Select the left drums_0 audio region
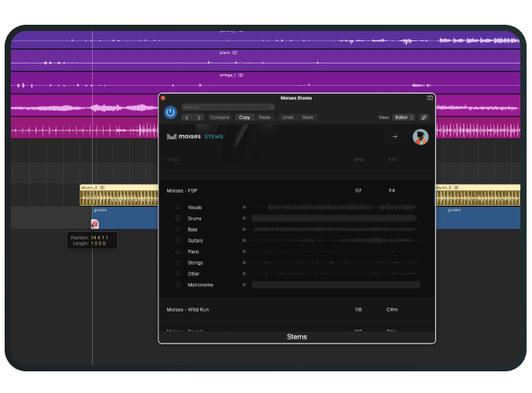Image resolution: width=532 pixels, height=393 pixels. [x=119, y=195]
